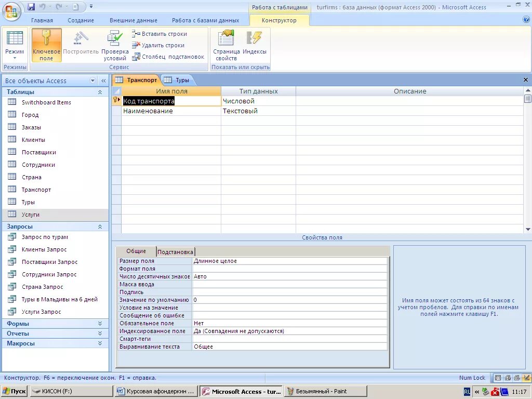Open КИСОН (F:) taskbar window
The image size is (532, 399).
(71, 391)
